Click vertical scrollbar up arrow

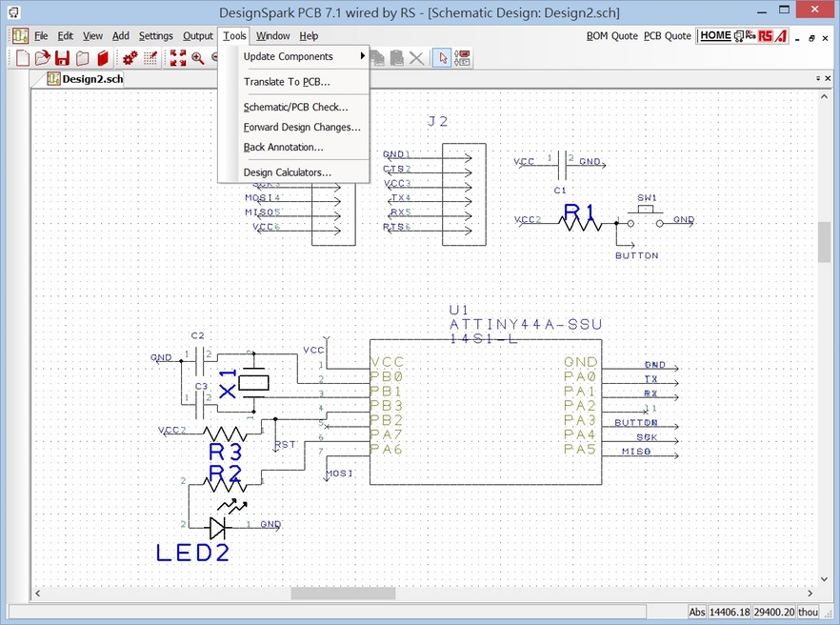824,97
